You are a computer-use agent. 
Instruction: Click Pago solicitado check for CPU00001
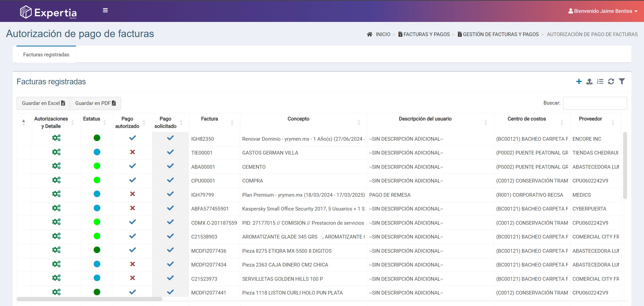click(170, 180)
